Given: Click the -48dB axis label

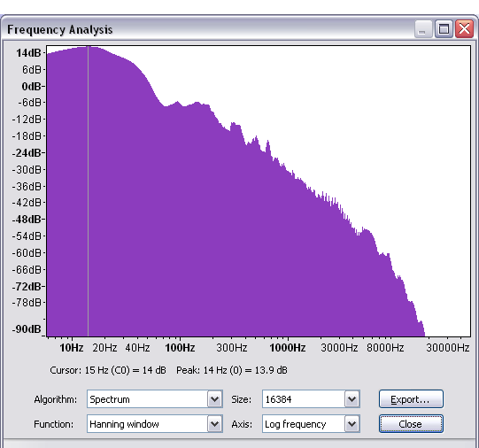Looking at the screenshot, I should (x=27, y=220).
